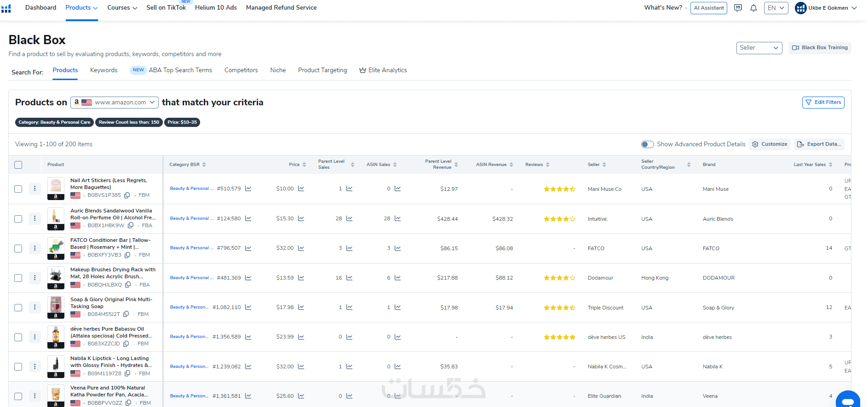Open What's New announcements

click(x=663, y=8)
